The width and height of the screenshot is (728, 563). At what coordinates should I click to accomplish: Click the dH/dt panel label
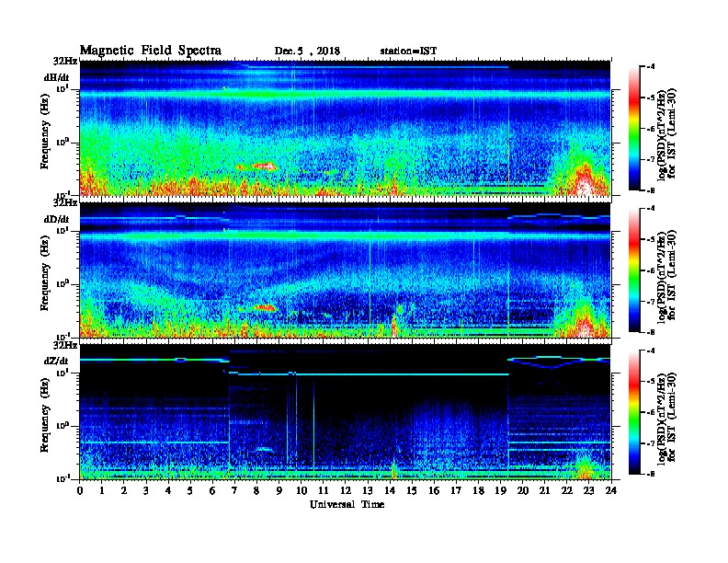57,77
